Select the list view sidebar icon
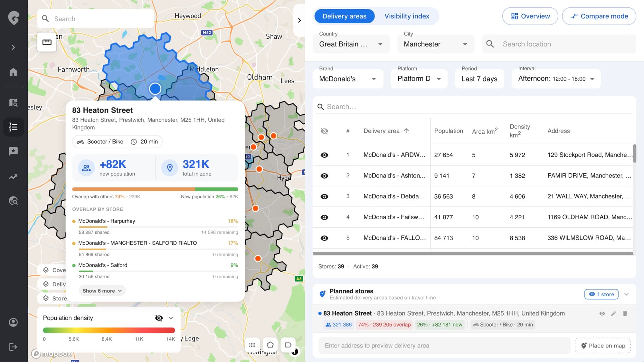The height and width of the screenshot is (362, 644). (13, 127)
